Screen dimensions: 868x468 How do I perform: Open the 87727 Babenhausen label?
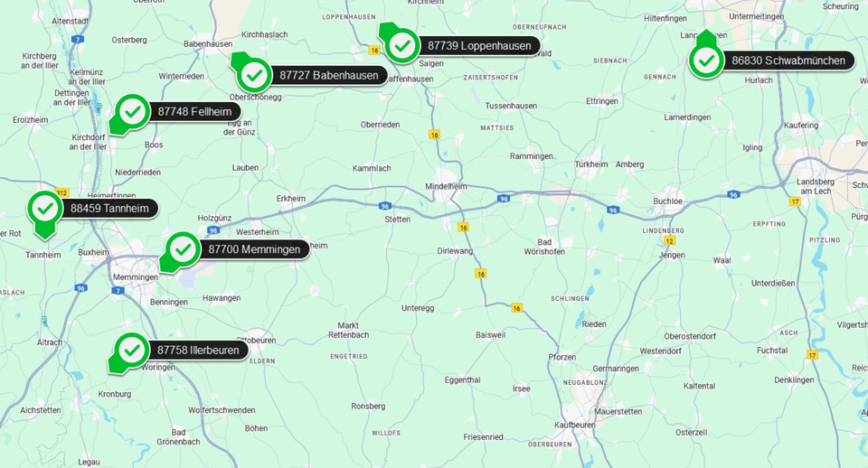(329, 75)
